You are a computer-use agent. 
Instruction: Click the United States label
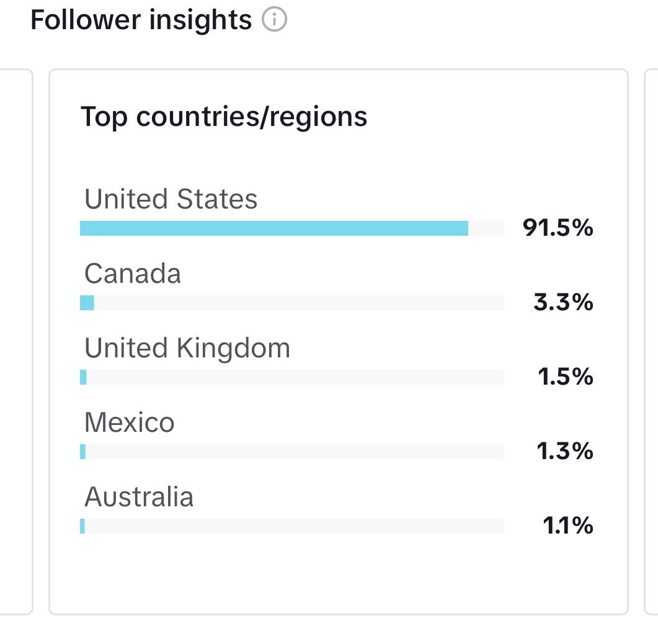[171, 199]
